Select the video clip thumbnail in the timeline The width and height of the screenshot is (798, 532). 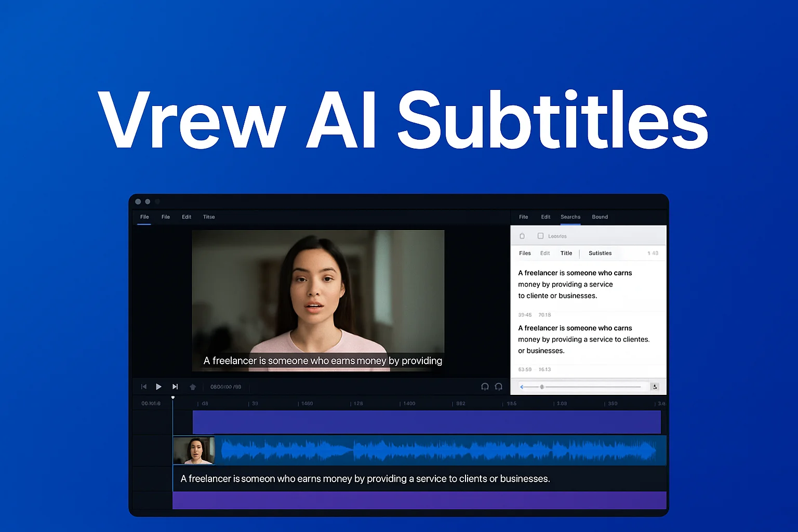[194, 450]
